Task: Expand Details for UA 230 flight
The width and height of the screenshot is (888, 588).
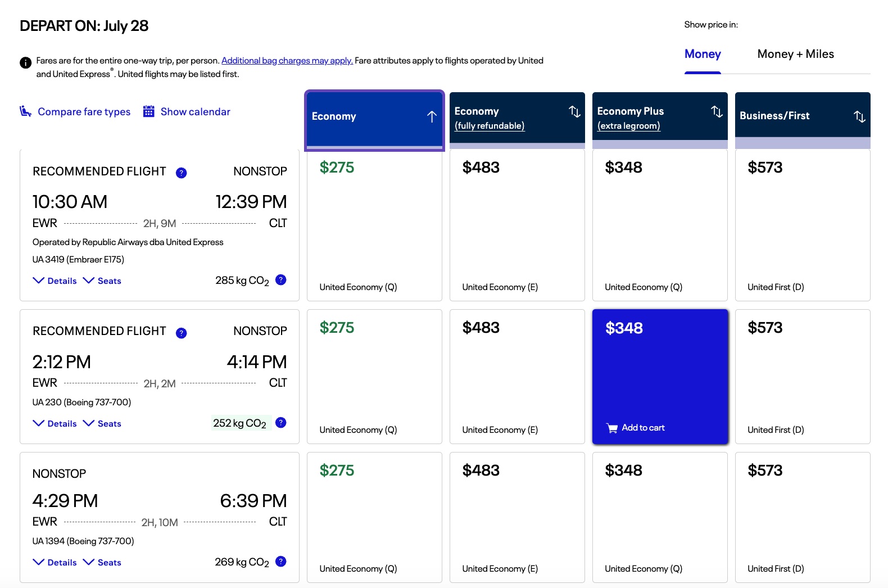Action: [x=55, y=423]
